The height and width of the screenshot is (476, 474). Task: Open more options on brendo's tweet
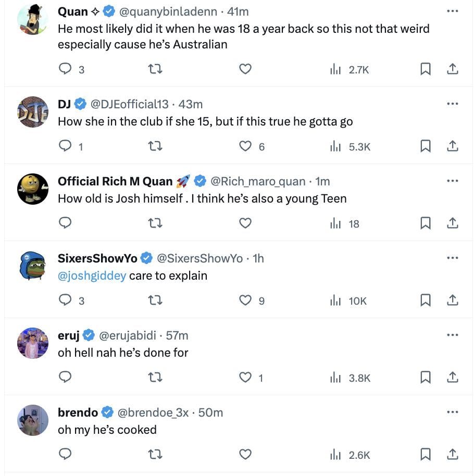click(x=453, y=412)
